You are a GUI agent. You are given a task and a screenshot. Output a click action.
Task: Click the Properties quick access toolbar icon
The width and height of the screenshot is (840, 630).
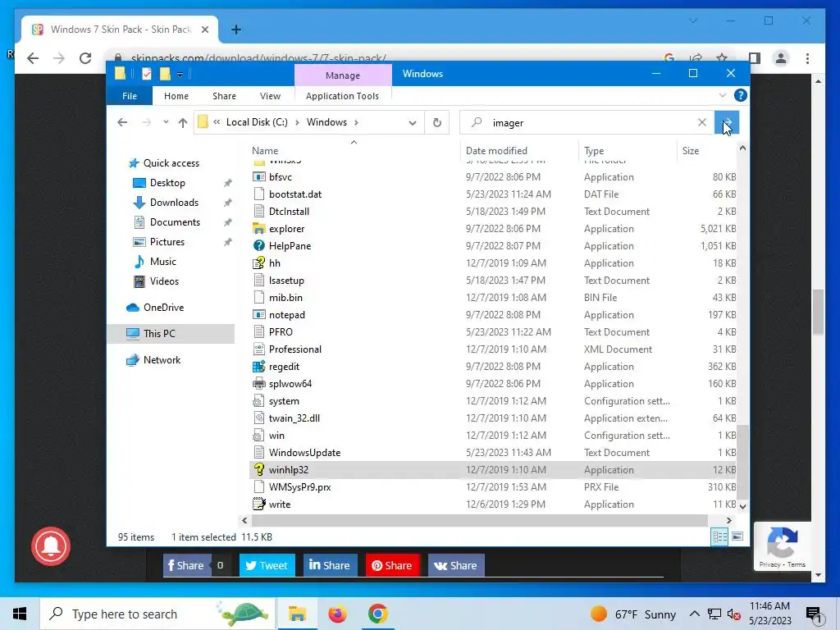[x=146, y=74]
